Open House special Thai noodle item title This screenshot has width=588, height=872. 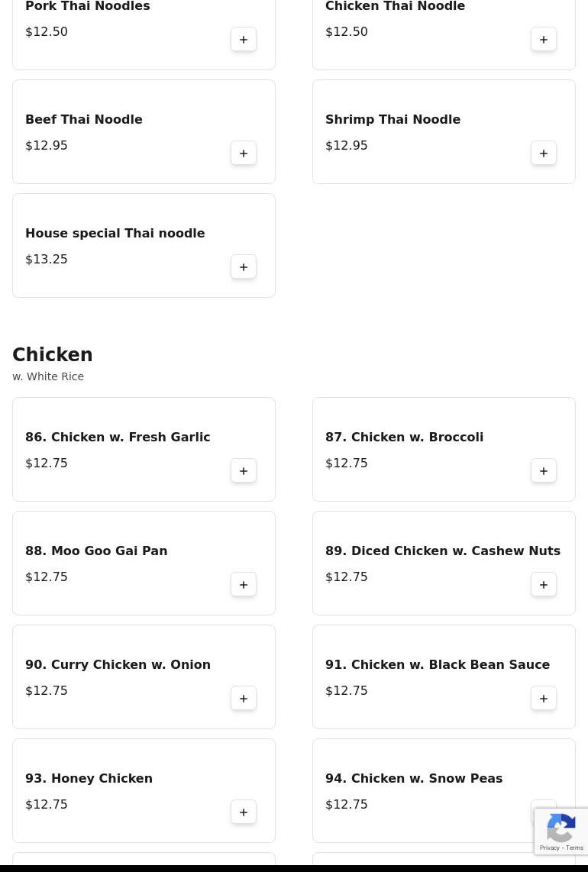(x=115, y=233)
